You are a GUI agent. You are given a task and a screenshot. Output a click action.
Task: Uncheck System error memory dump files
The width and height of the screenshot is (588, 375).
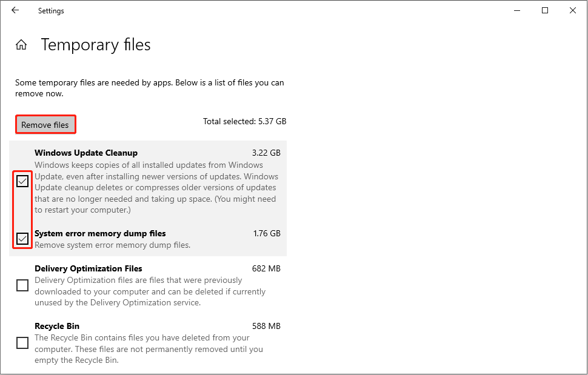[x=22, y=238]
